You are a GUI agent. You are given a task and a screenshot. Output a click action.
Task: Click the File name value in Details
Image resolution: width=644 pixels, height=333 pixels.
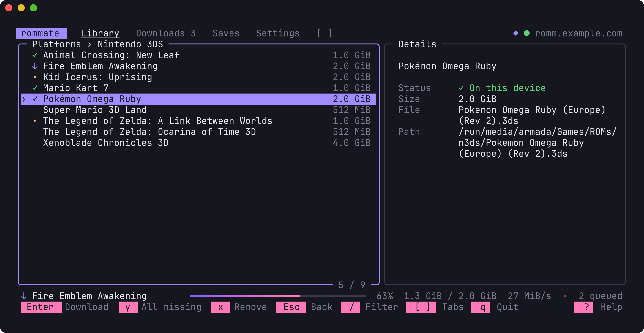(x=532, y=115)
